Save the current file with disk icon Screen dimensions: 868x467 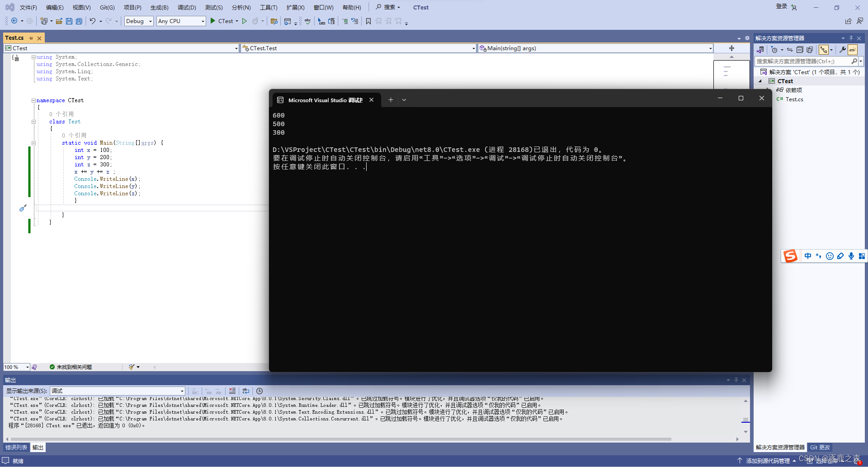[69, 21]
